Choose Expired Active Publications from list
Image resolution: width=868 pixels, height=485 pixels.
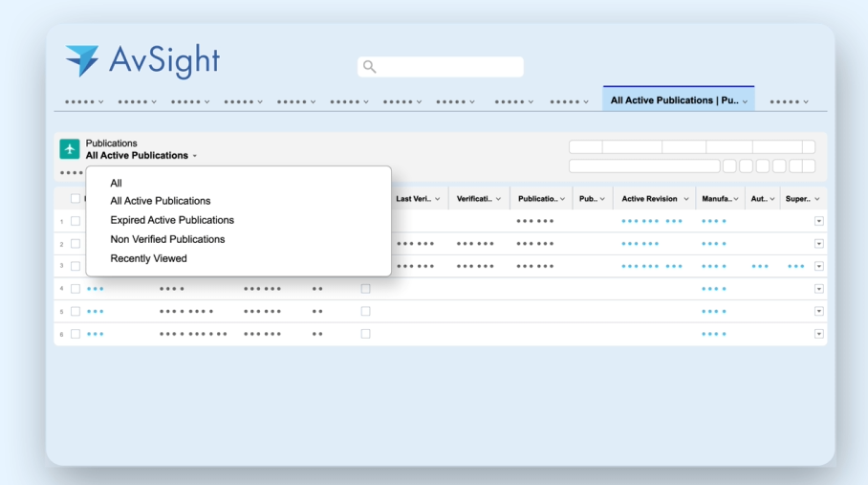[172, 220]
